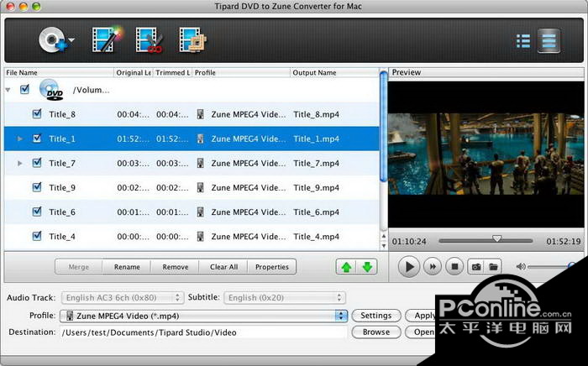This screenshot has width=588, height=366.
Task: Open the snapshot folder icon
Action: click(494, 267)
